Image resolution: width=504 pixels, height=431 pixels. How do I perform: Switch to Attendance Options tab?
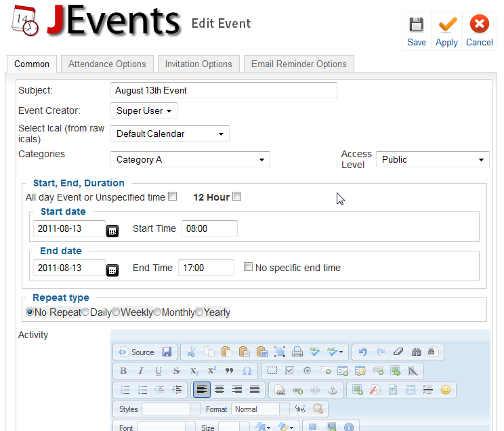[x=107, y=64]
